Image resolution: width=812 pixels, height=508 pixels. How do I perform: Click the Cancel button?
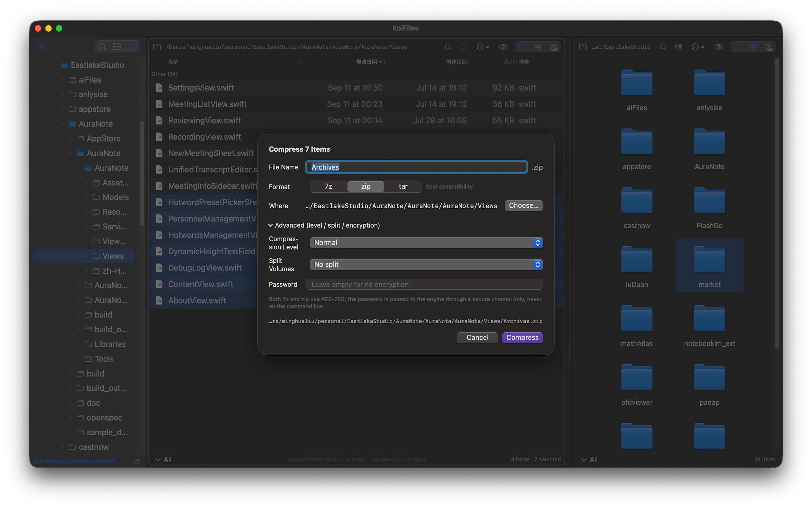coord(477,337)
